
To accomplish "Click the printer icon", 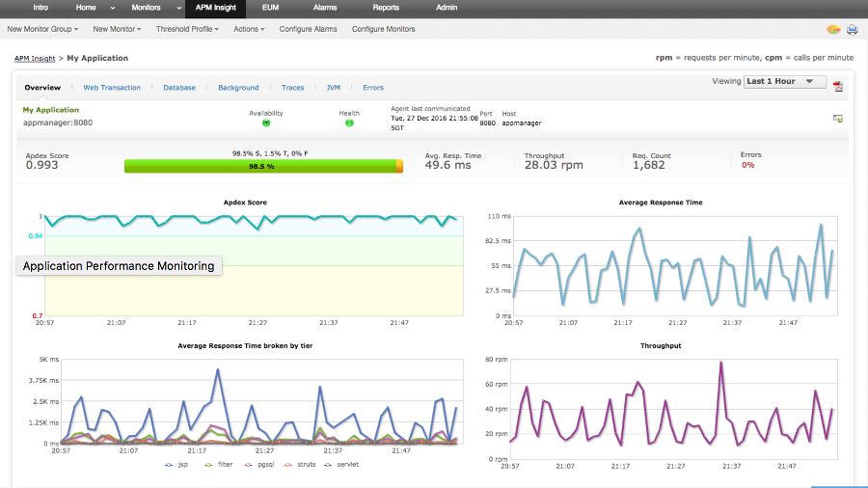I will point(852,29).
